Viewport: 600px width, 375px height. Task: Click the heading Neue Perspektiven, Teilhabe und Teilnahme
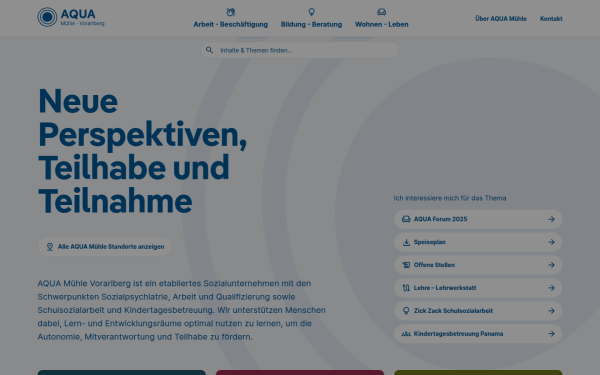click(142, 151)
